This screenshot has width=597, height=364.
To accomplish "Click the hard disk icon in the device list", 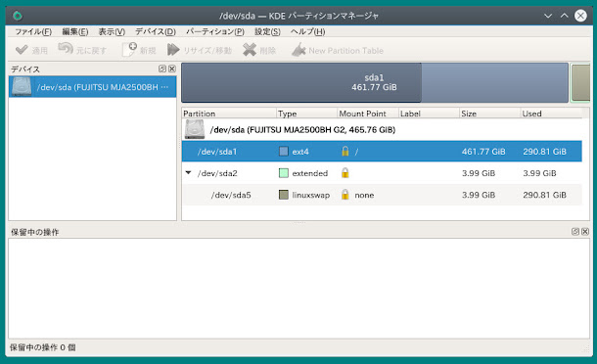I will pyautogui.click(x=22, y=86).
